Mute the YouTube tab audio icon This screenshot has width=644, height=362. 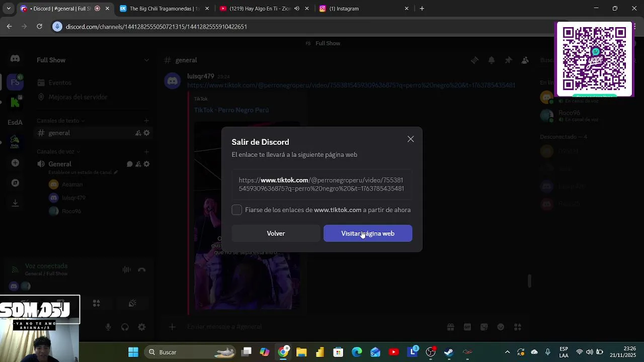pos(297,9)
